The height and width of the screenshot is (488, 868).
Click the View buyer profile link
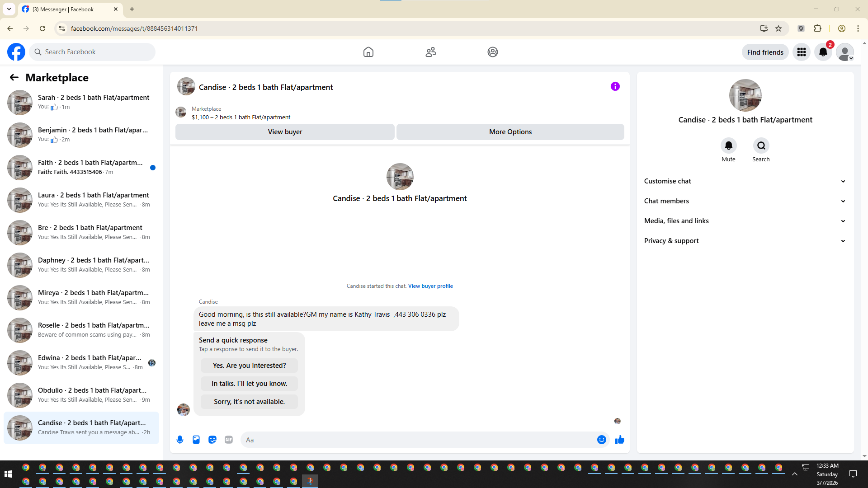[x=430, y=286]
